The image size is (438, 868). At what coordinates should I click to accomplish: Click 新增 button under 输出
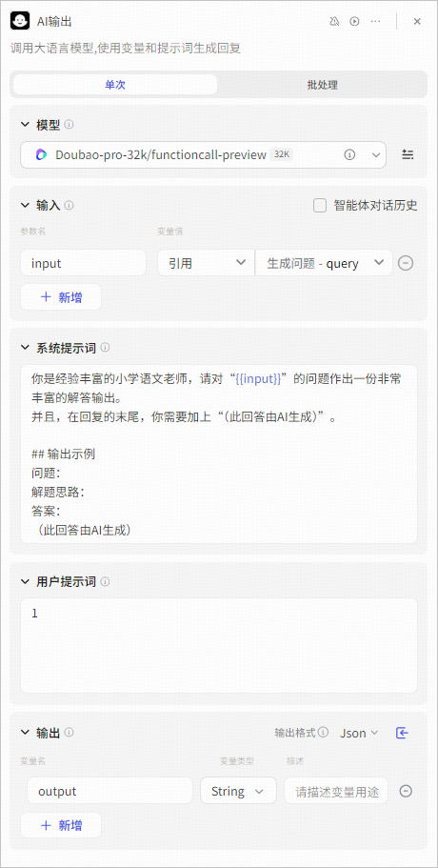pyautogui.click(x=61, y=826)
